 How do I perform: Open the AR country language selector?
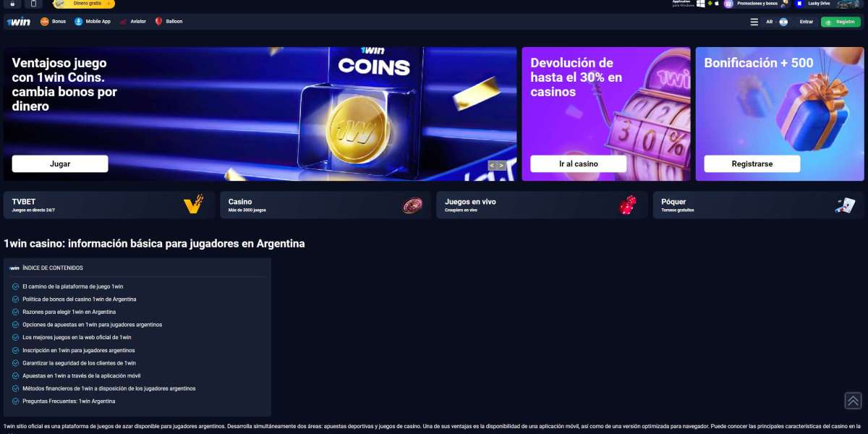click(776, 22)
